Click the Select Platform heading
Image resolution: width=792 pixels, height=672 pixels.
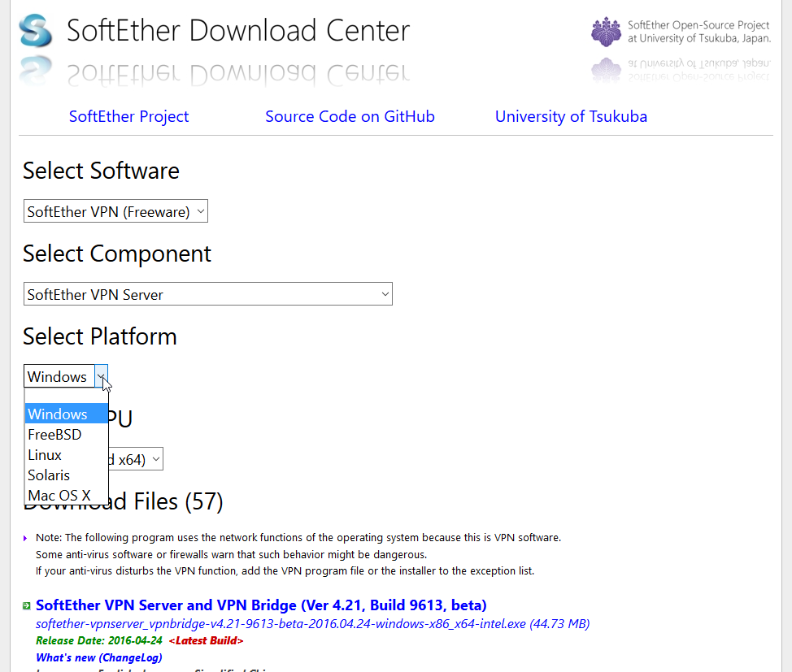coord(100,336)
